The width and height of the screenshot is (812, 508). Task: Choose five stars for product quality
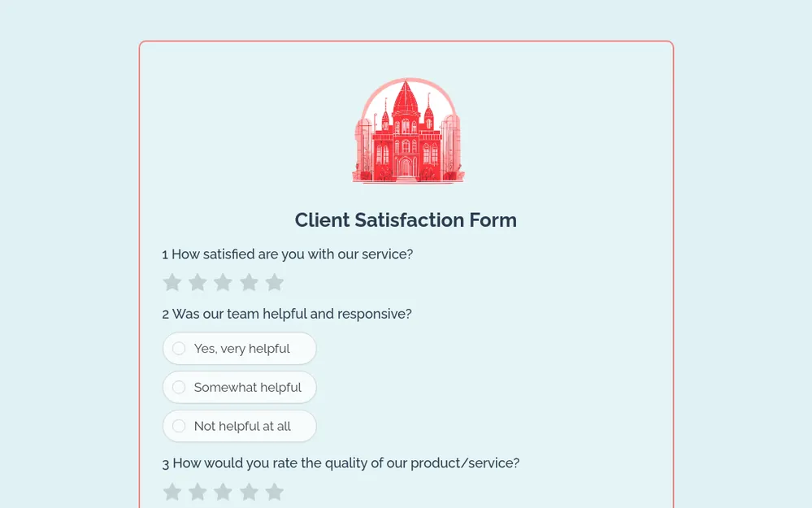tap(275, 492)
